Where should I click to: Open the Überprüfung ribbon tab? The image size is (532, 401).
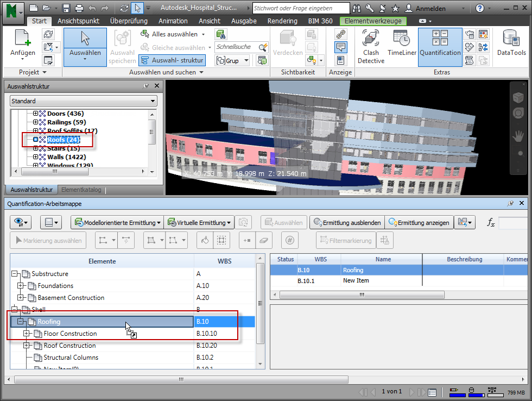[129, 21]
